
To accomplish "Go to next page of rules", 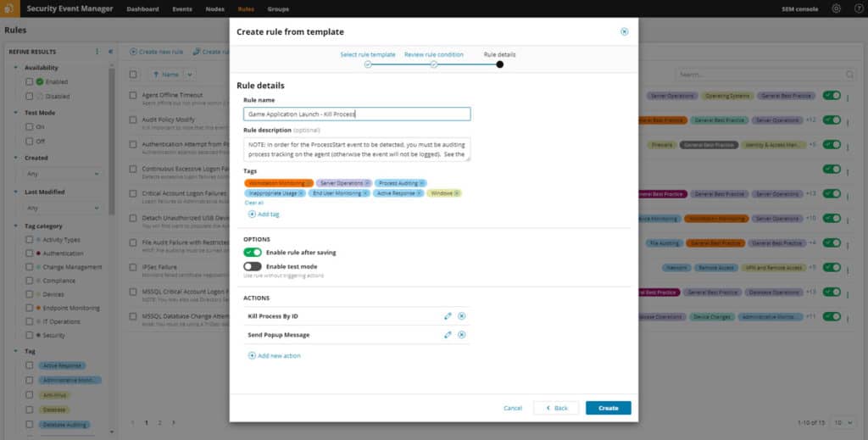I will click(x=173, y=423).
